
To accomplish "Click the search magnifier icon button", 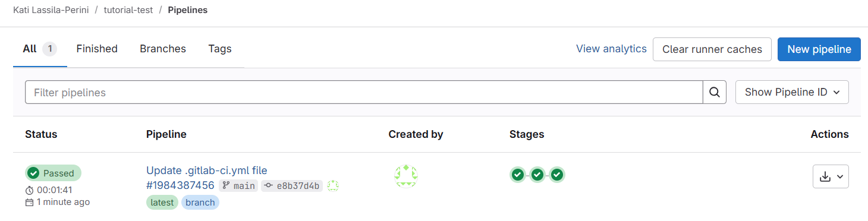I will coord(715,92).
